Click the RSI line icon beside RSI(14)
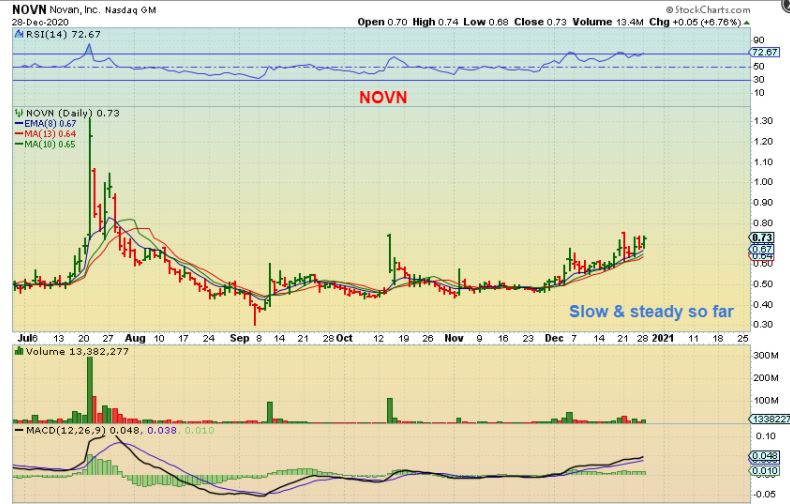The height and width of the screenshot is (504, 790). [x=19, y=34]
